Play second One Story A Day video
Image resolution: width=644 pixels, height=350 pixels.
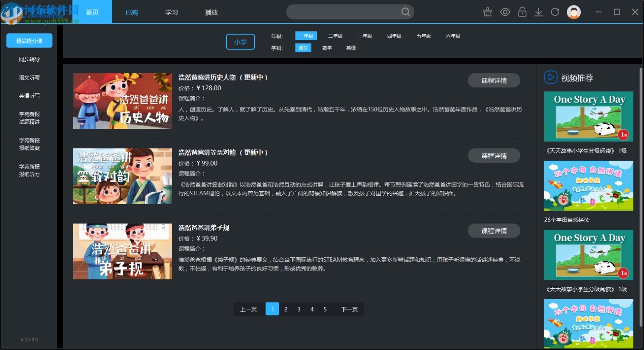click(588, 255)
